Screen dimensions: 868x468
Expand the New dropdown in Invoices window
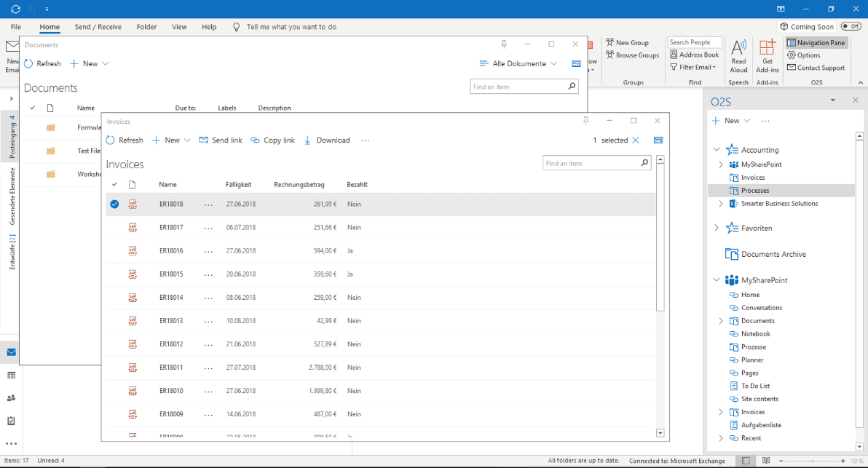(x=187, y=140)
